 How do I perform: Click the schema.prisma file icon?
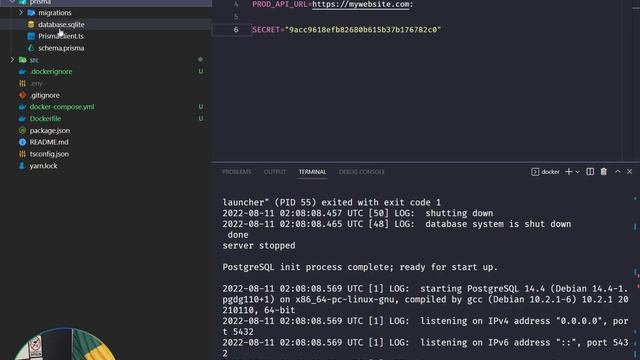point(31,48)
